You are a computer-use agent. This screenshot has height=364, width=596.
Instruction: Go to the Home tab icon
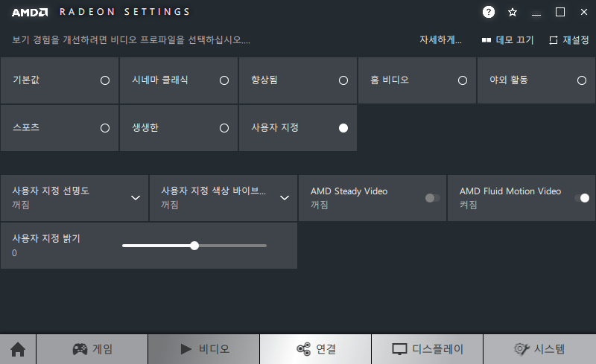(18, 349)
